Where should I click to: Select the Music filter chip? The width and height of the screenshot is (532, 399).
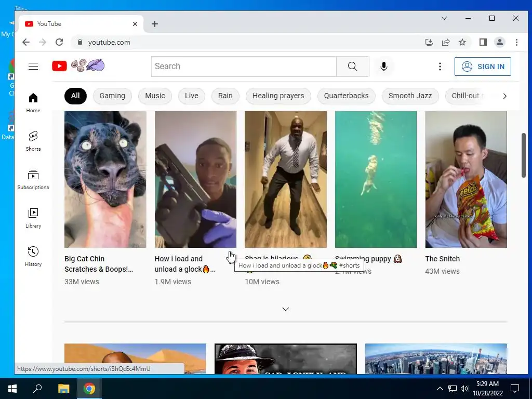coord(155,96)
